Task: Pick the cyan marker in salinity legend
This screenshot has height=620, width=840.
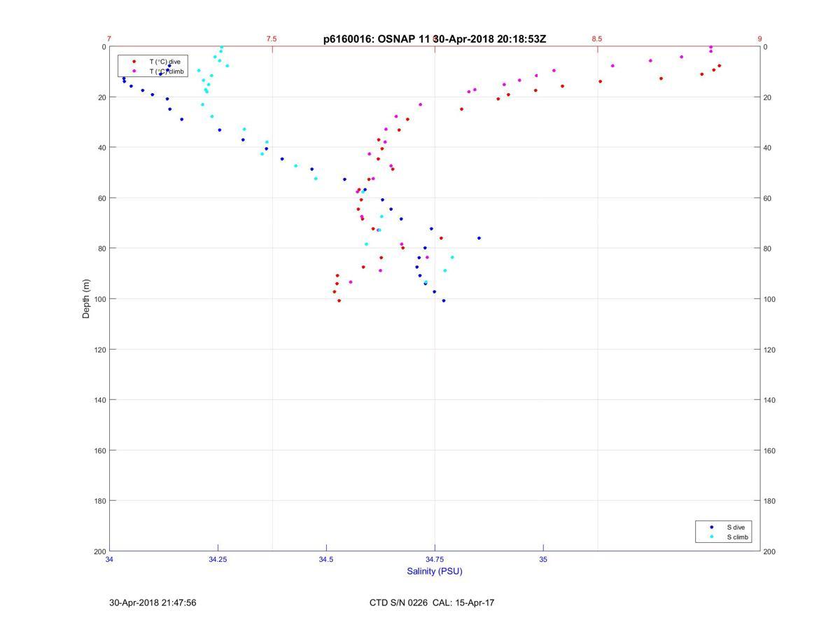Action: click(711, 537)
